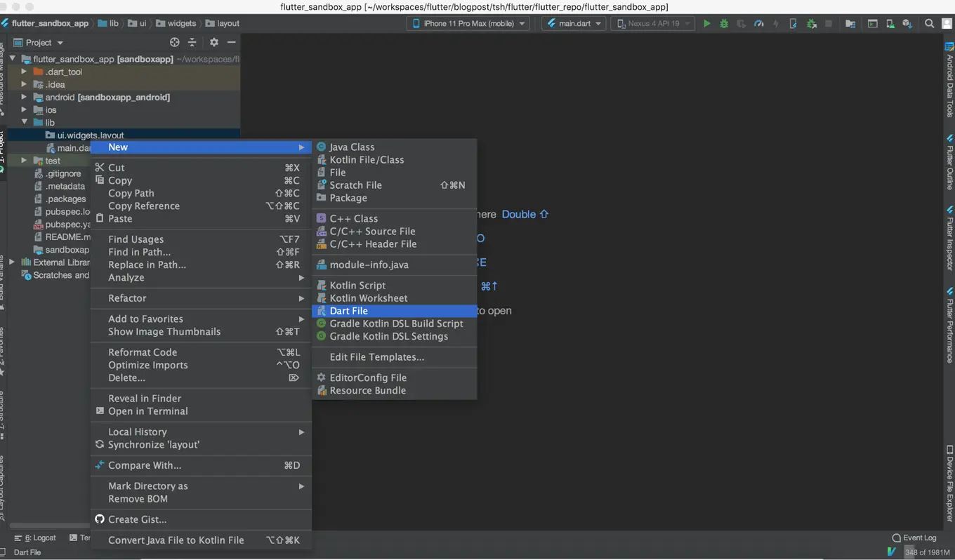Image resolution: width=955 pixels, height=560 pixels.
Task: Open the Event Log in status bar
Action: click(914, 538)
